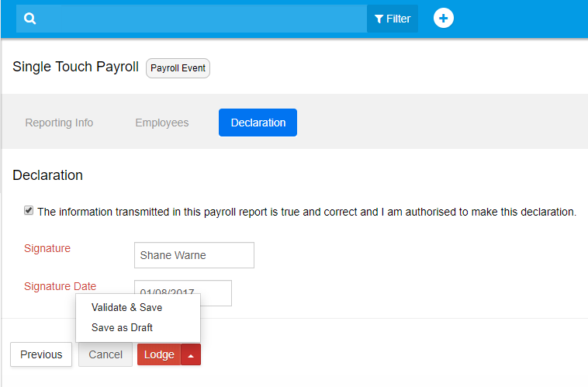Image resolution: width=588 pixels, height=387 pixels.
Task: Click the declaration statement text
Action: coord(306,212)
